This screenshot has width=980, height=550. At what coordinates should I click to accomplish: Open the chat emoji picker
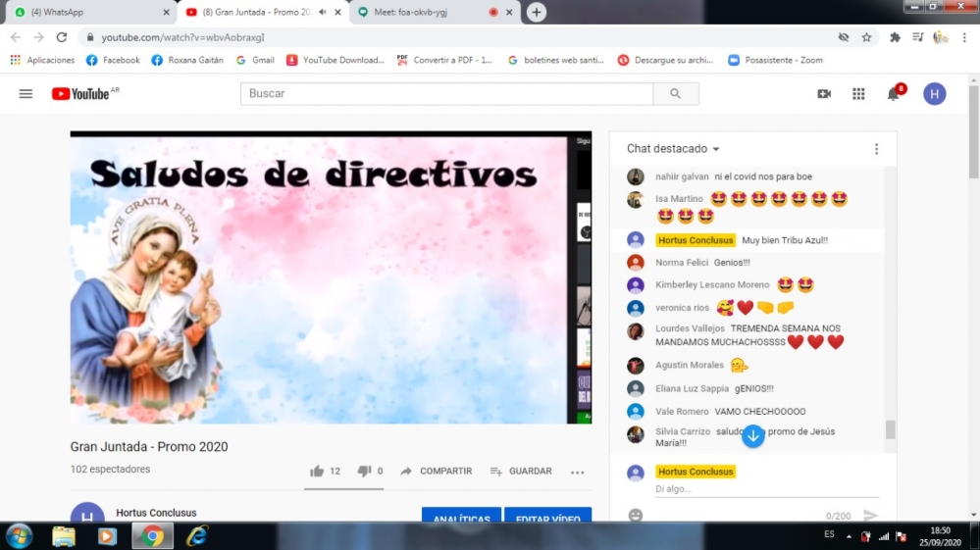pyautogui.click(x=635, y=516)
